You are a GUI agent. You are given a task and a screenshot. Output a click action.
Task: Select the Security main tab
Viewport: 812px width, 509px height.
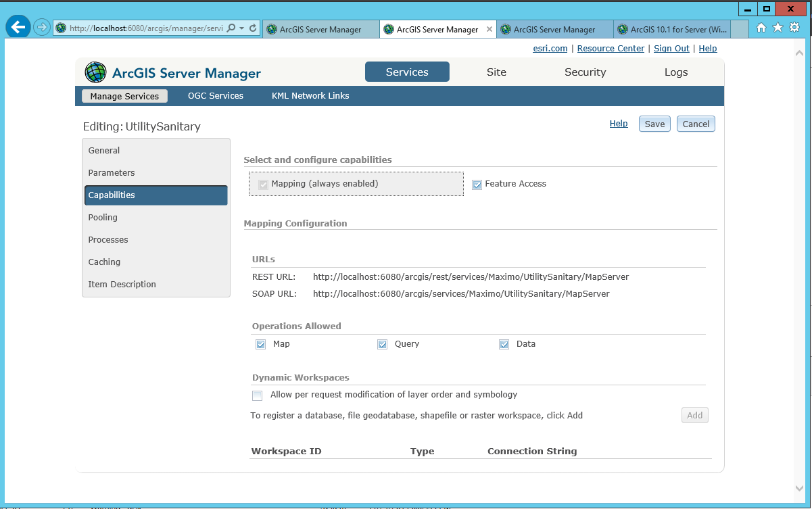586,72
